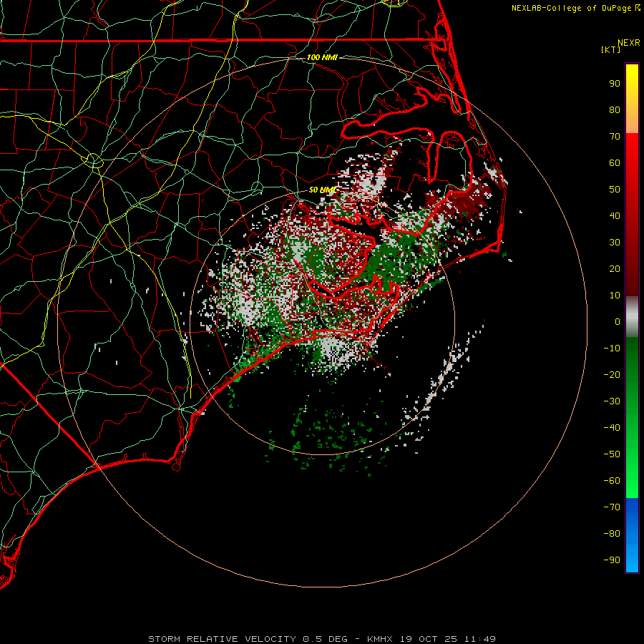This screenshot has width=644, height=644.
Task: Select the 40 value on velocity scale
Action: pos(615,216)
